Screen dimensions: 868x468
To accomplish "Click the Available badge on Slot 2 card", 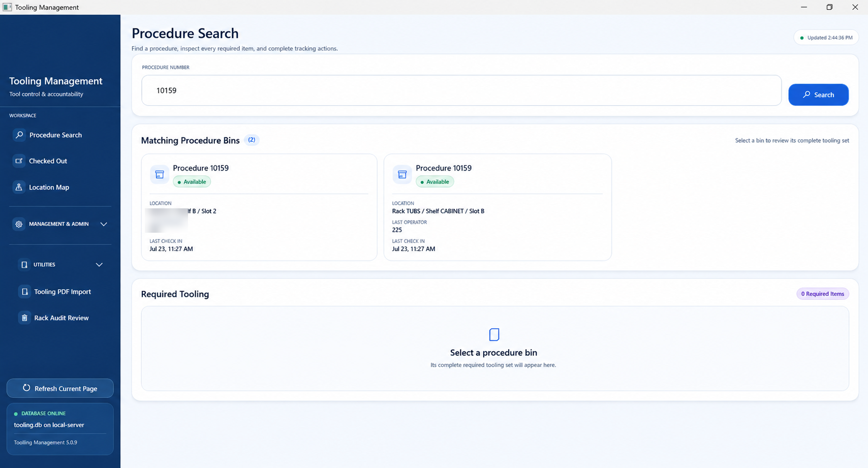I will [x=192, y=182].
